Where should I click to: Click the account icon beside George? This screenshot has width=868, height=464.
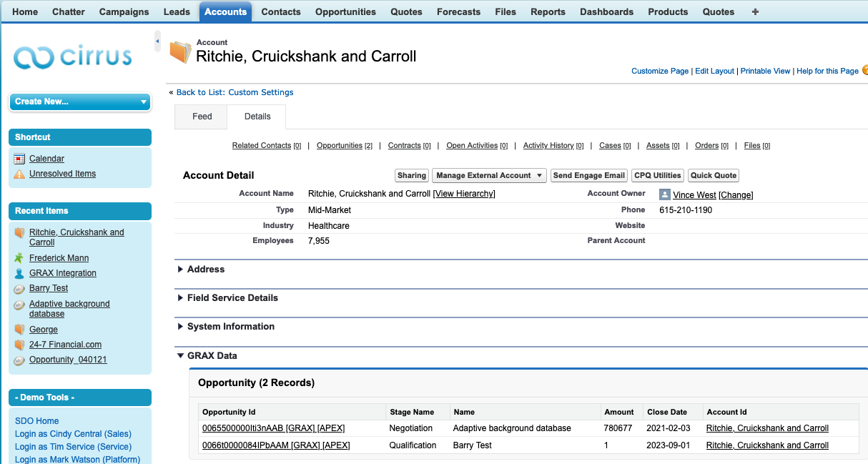pyautogui.click(x=19, y=330)
